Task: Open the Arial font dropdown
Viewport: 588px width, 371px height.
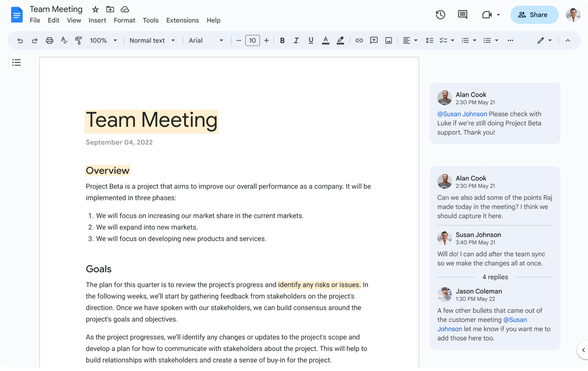Action: click(x=206, y=40)
